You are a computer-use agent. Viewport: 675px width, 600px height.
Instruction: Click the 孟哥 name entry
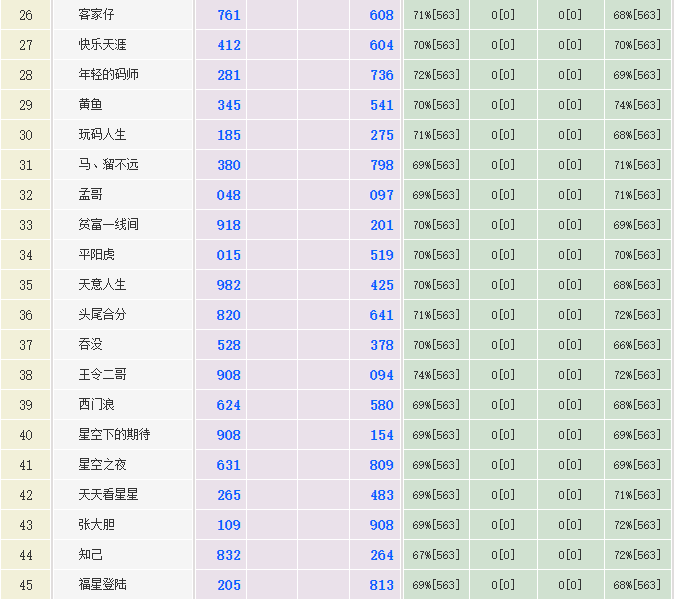click(x=90, y=195)
